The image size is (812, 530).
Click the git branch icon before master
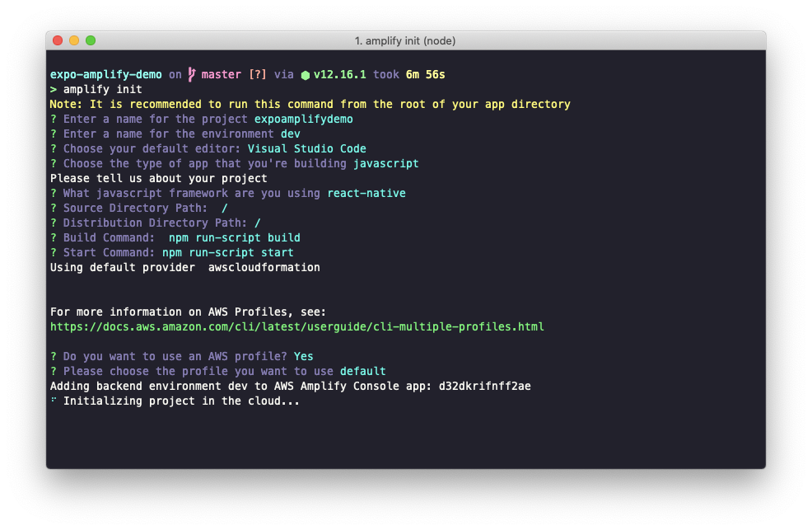pos(192,75)
